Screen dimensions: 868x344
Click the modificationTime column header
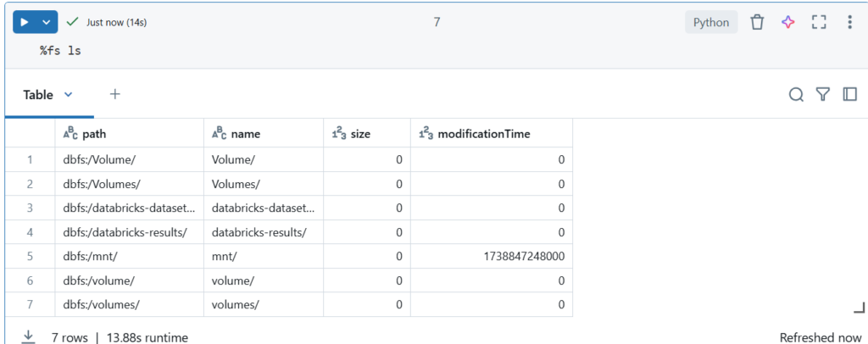(483, 133)
